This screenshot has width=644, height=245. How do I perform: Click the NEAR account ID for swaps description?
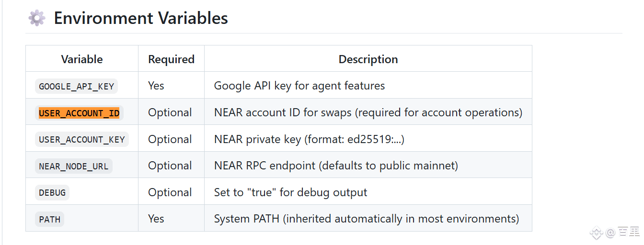(368, 113)
